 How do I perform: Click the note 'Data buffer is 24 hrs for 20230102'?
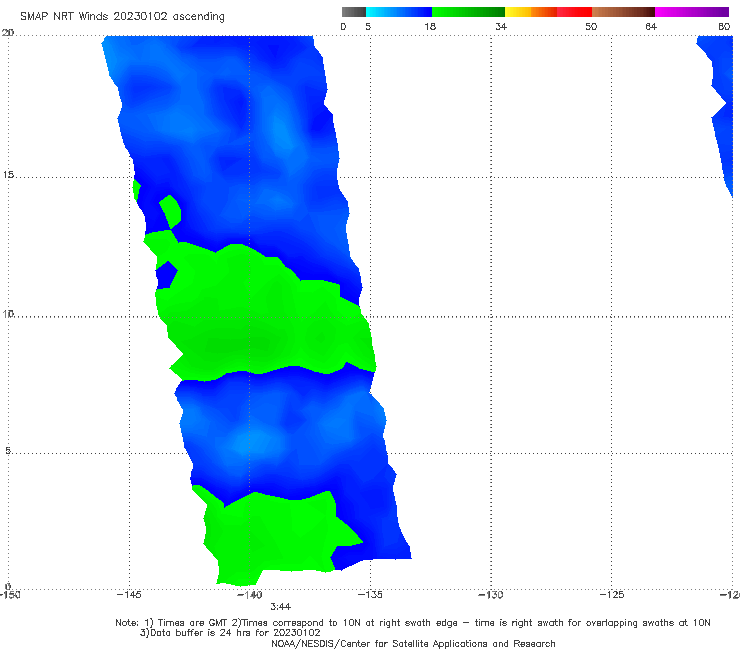coord(235,633)
